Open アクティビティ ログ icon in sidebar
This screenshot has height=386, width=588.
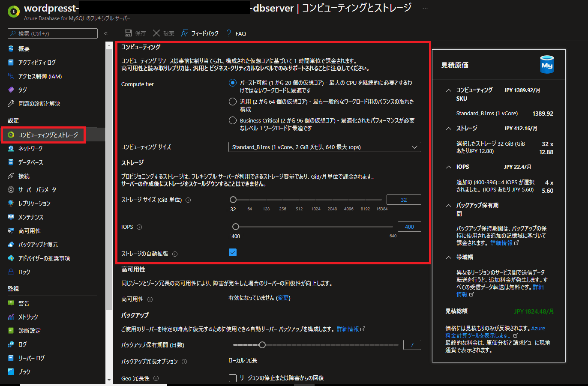coord(11,63)
